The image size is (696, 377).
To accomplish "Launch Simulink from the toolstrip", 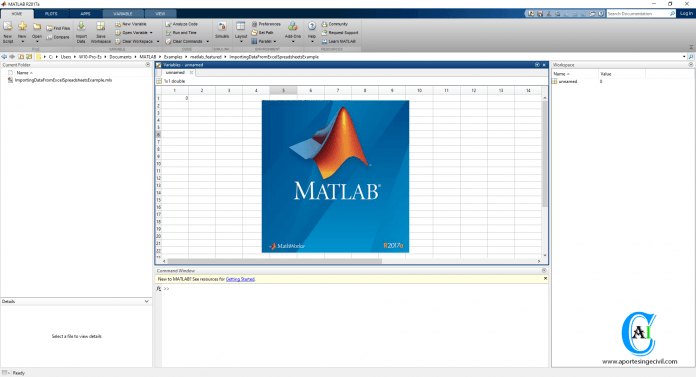I will tap(222, 30).
